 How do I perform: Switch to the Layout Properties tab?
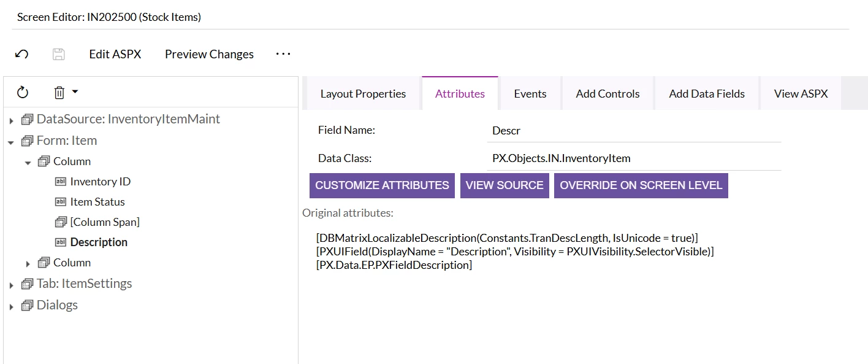click(x=363, y=94)
